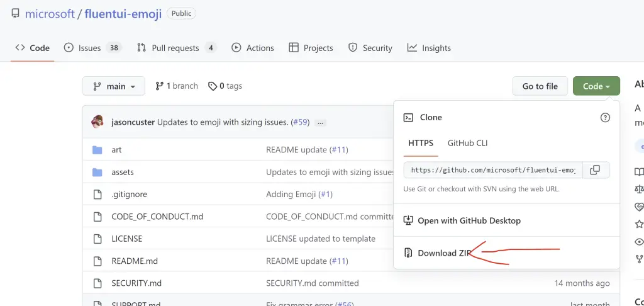Click the LICENSE file icon
The width and height of the screenshot is (644, 306).
pyautogui.click(x=97, y=239)
